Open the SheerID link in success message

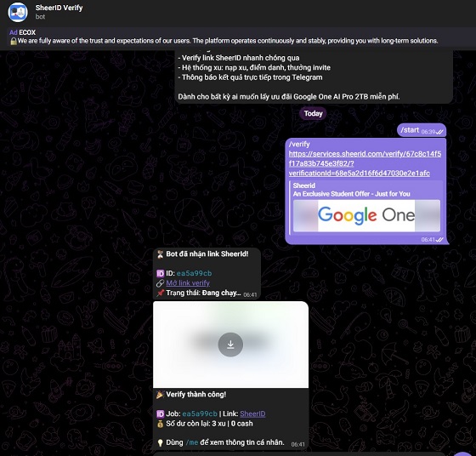(x=252, y=413)
